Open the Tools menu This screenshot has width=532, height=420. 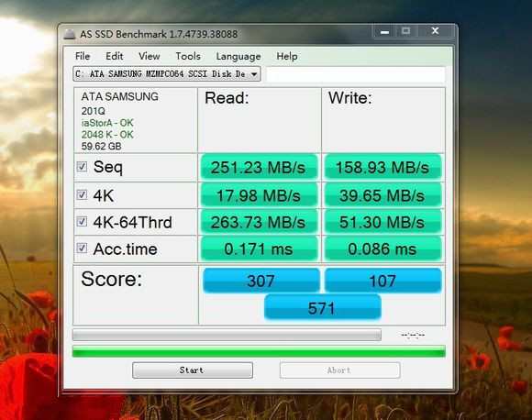188,56
